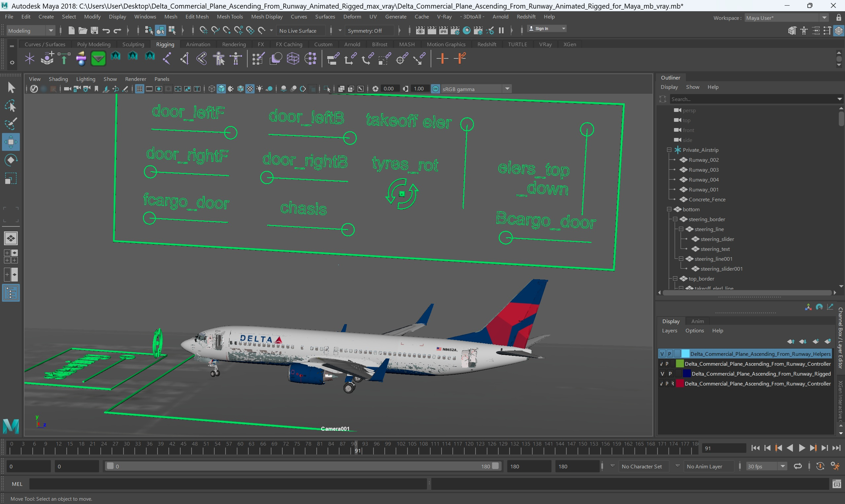Toggle visibility V of Rigged layer

[662, 374]
